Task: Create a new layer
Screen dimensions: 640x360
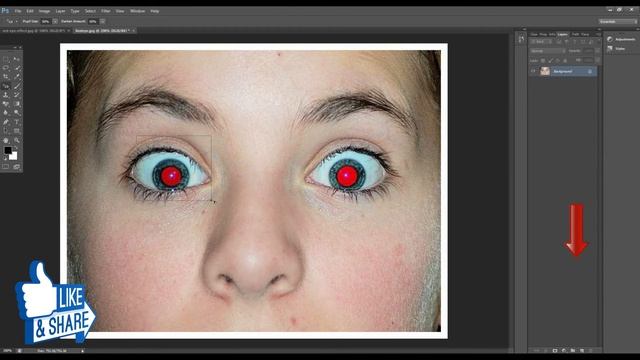Action: [x=582, y=351]
